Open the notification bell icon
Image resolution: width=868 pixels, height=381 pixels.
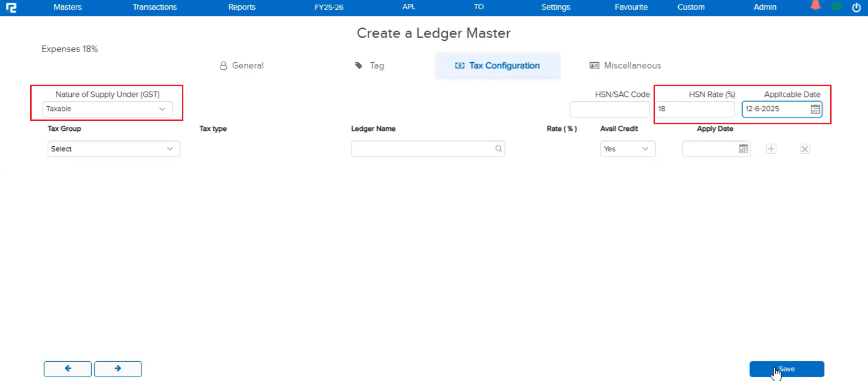tap(815, 6)
